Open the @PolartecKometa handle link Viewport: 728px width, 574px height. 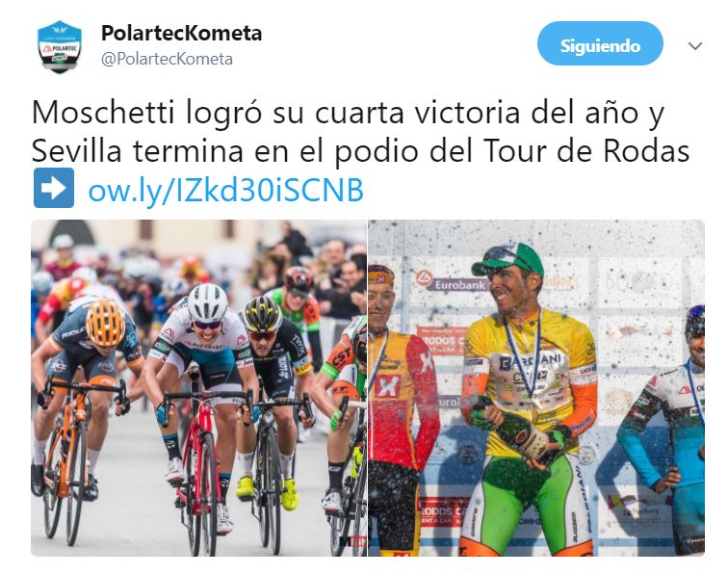coord(167,59)
